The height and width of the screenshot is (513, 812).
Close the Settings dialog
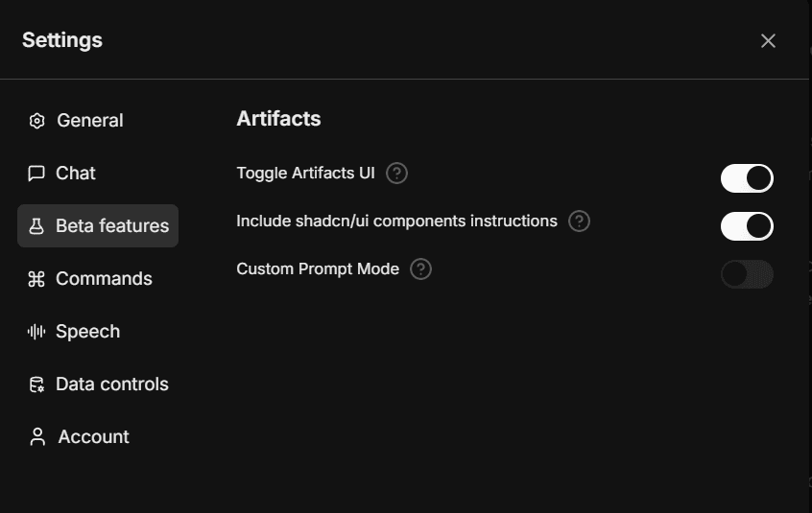coord(768,40)
